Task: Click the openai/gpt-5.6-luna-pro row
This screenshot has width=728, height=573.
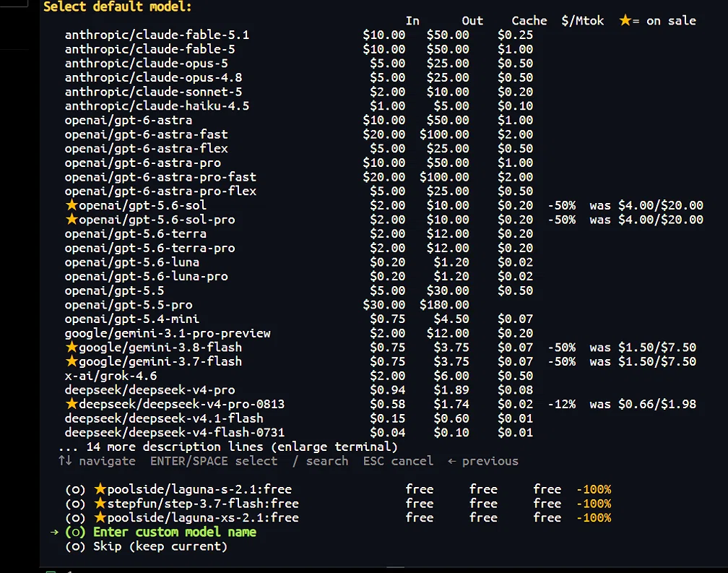Action: click(x=299, y=277)
